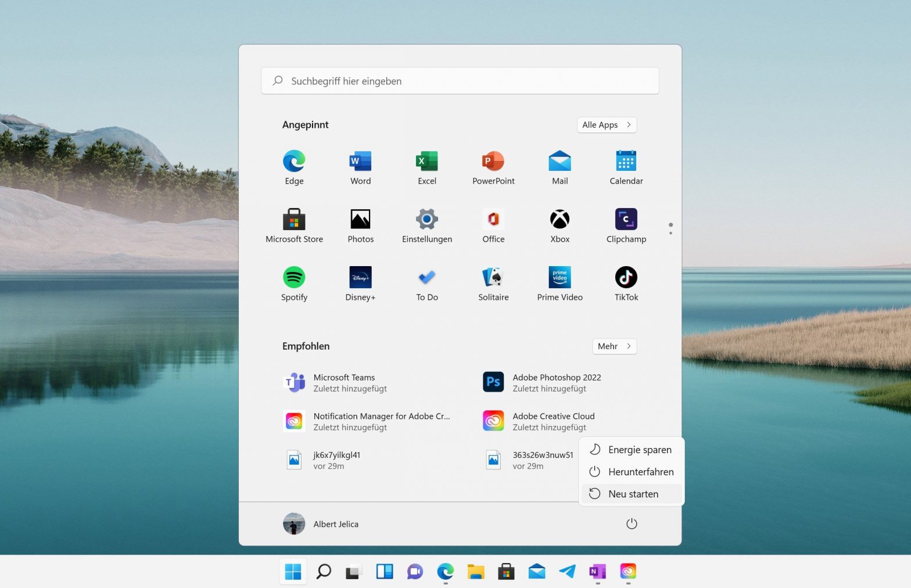The image size is (911, 588).
Task: Open the Mail pinned app
Action: point(559,167)
